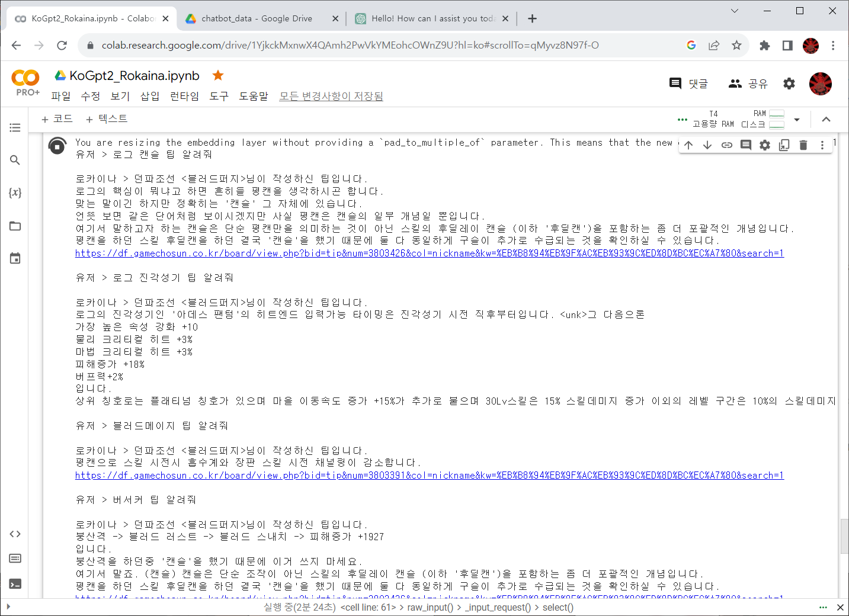Image resolution: width=849 pixels, height=616 pixels.
Task: Click the 디스크 usage bar indicator
Action: (777, 124)
